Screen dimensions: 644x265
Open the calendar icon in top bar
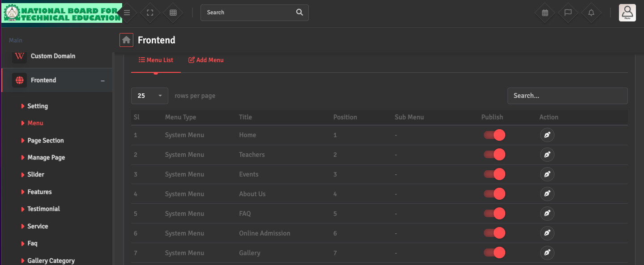point(545,13)
